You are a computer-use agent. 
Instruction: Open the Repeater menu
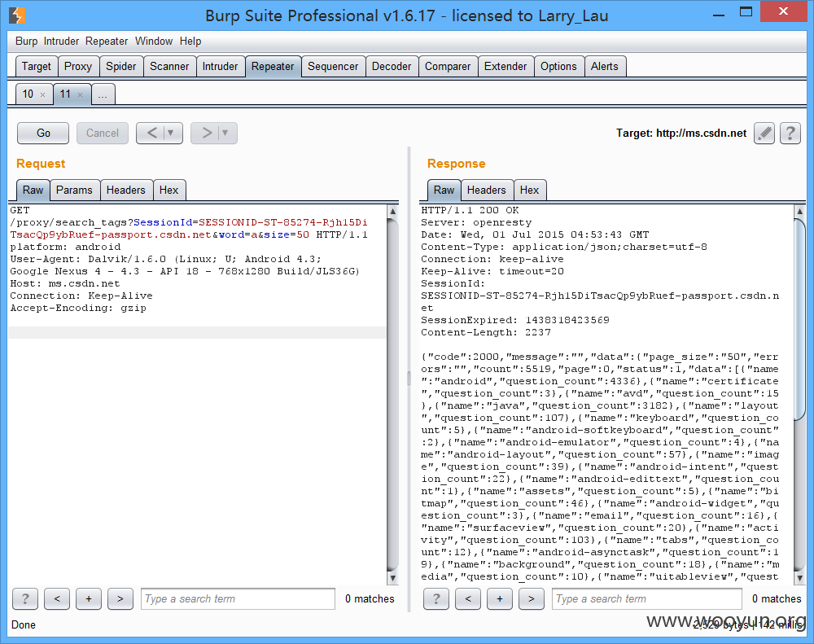click(x=107, y=41)
